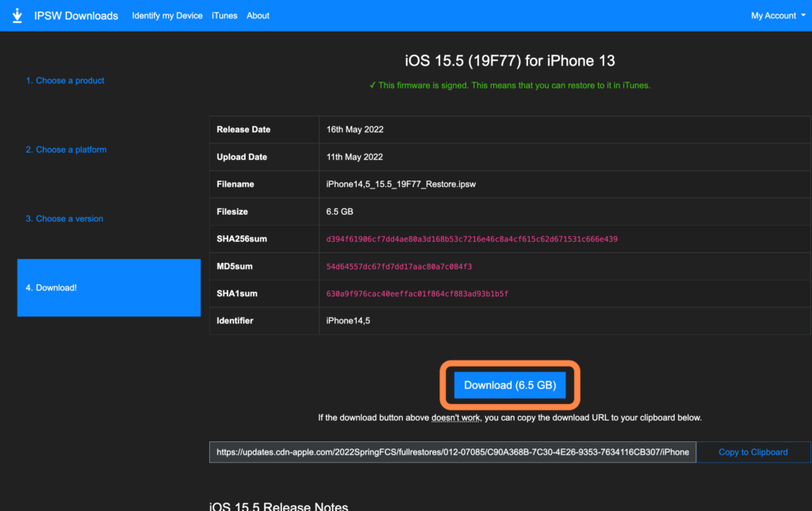Click the Copy to Clipboard button
Viewport: 812px width, 511px height.
coord(753,452)
